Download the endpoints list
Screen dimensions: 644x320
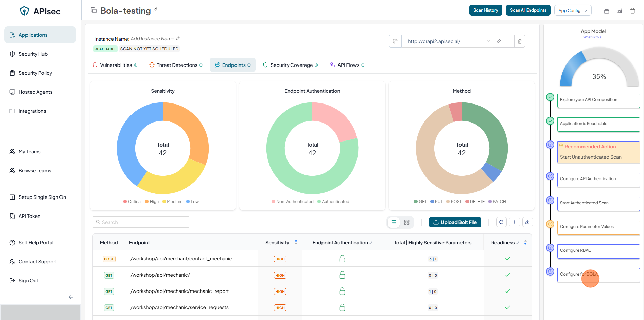pyautogui.click(x=527, y=222)
